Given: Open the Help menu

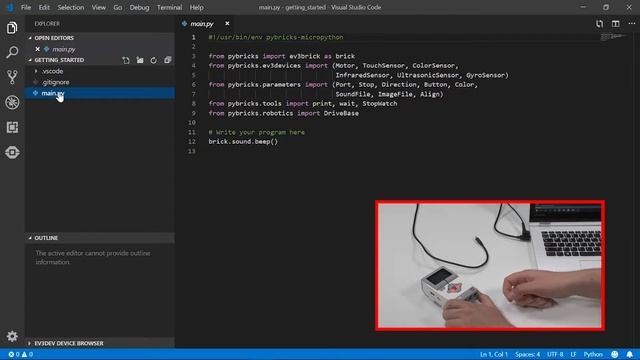Looking at the screenshot, I should point(196,7).
